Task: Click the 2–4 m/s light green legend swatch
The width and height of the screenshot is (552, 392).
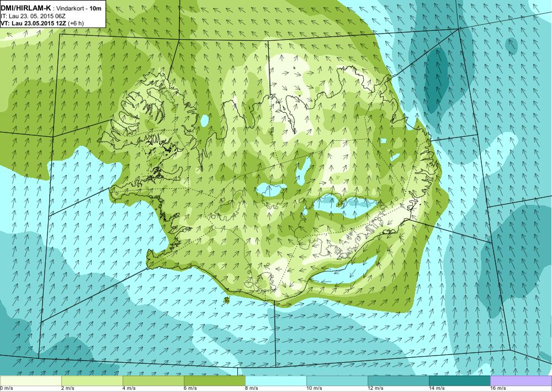Action: click(92, 380)
